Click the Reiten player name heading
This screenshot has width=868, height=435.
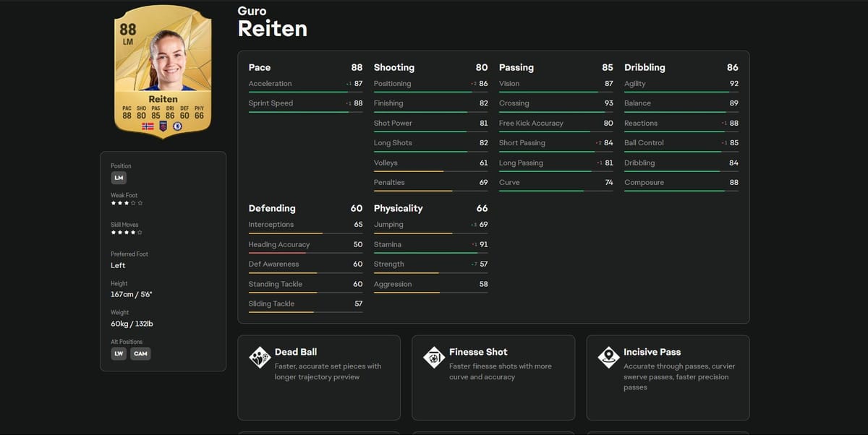273,28
